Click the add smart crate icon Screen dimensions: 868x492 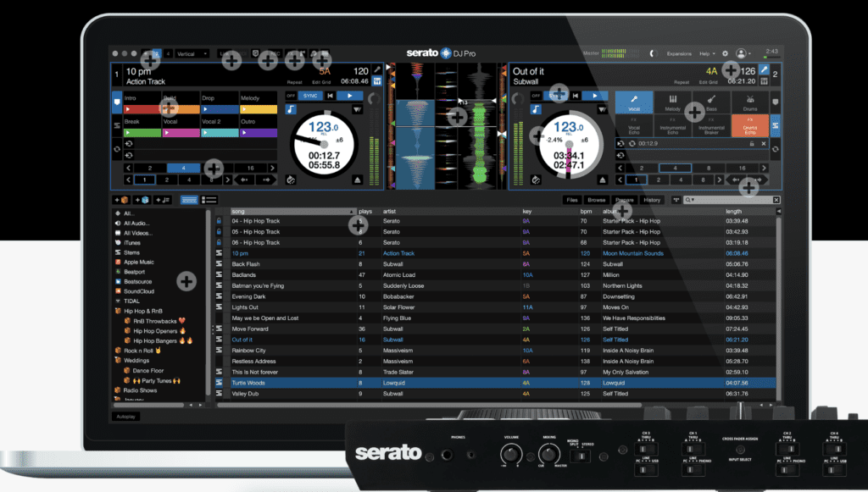(x=142, y=200)
